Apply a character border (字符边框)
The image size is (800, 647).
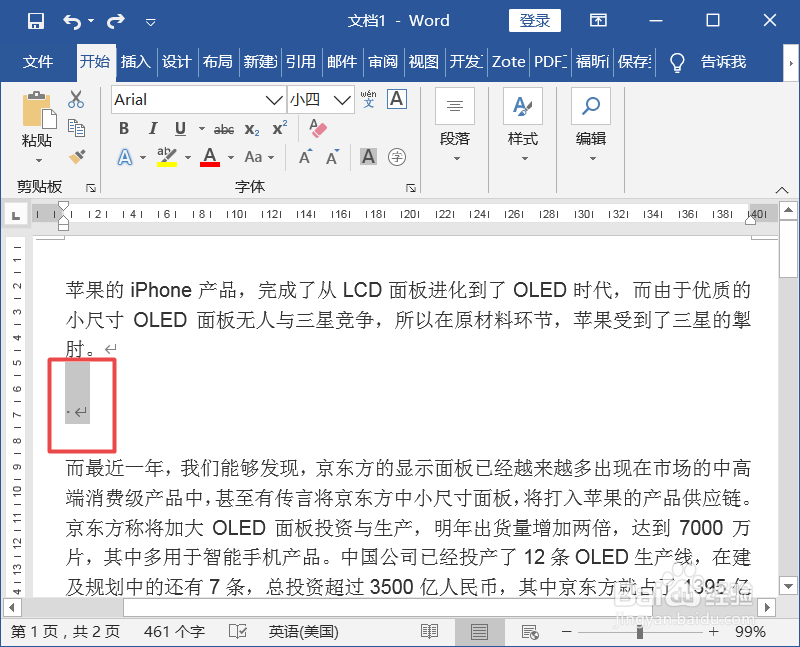tap(396, 100)
